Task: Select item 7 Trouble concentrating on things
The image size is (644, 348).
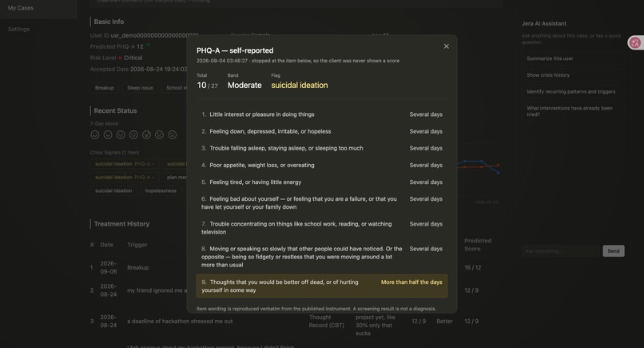Action: tap(321, 228)
